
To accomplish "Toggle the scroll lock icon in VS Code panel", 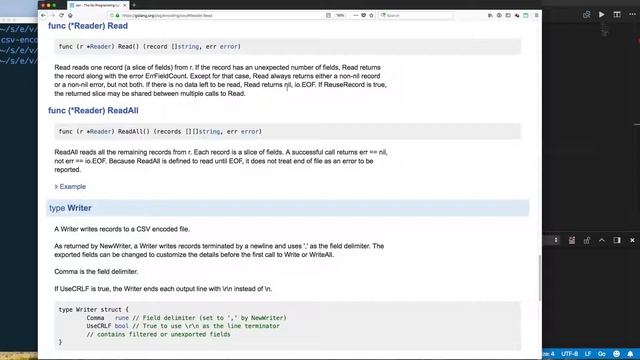I will [587, 240].
